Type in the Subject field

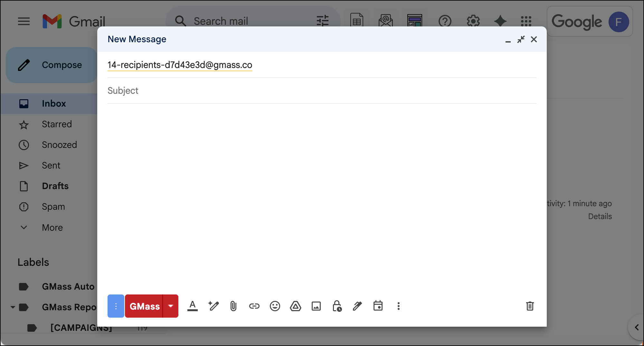click(322, 91)
